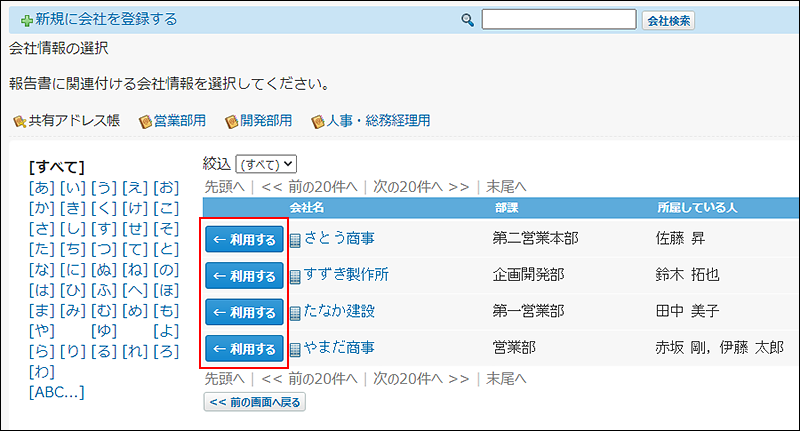Filter companies by [あ]
This screenshot has width=800, height=431.
pyautogui.click(x=42, y=188)
